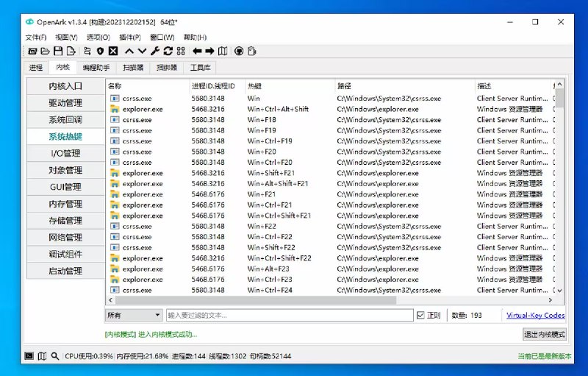Toggle the 正则 regex checkbox

tap(420, 315)
